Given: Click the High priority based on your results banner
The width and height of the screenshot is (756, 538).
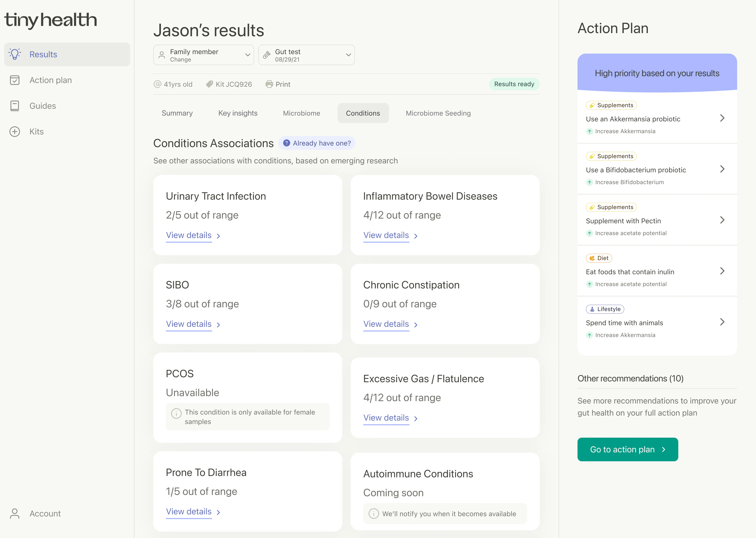Looking at the screenshot, I should coord(657,73).
